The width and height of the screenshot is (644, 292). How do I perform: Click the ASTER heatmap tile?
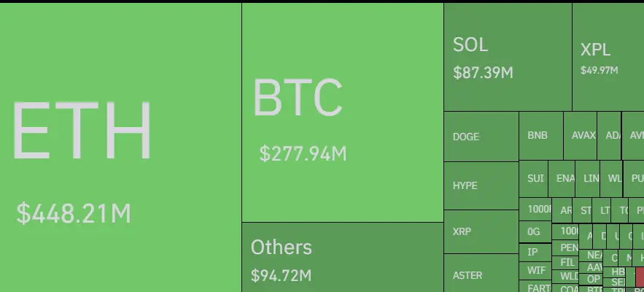pyautogui.click(x=481, y=273)
